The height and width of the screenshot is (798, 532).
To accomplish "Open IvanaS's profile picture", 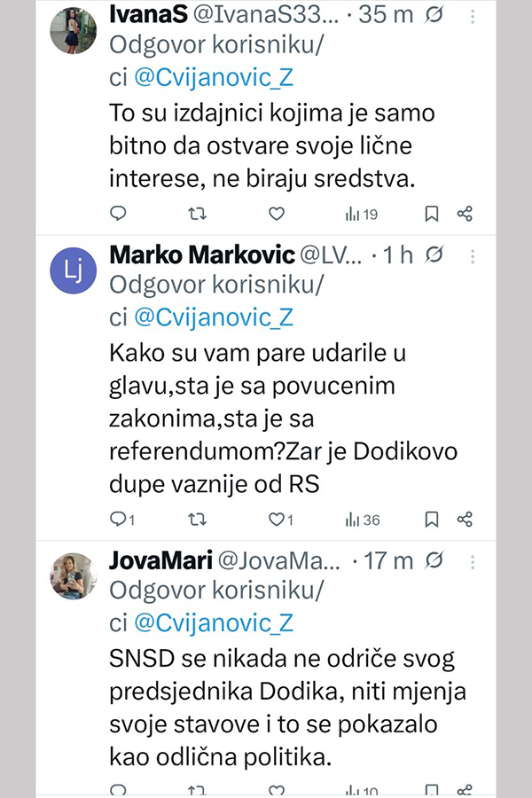I will coord(72,31).
